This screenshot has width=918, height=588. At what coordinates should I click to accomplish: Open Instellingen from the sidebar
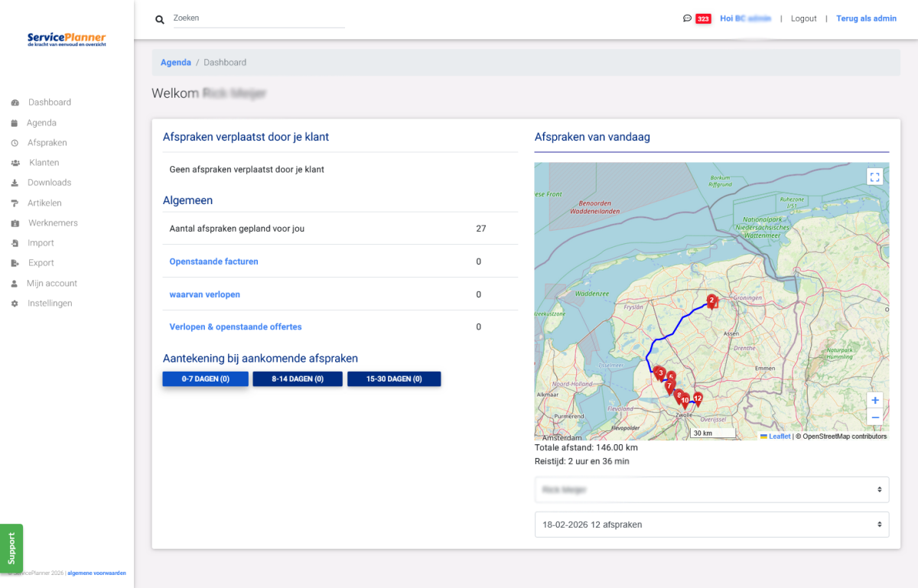point(50,303)
